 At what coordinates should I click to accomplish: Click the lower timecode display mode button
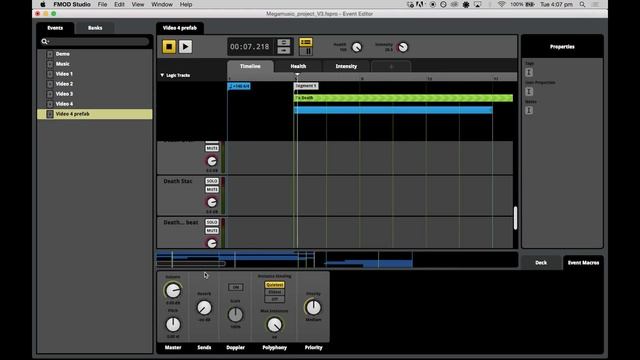284,51
